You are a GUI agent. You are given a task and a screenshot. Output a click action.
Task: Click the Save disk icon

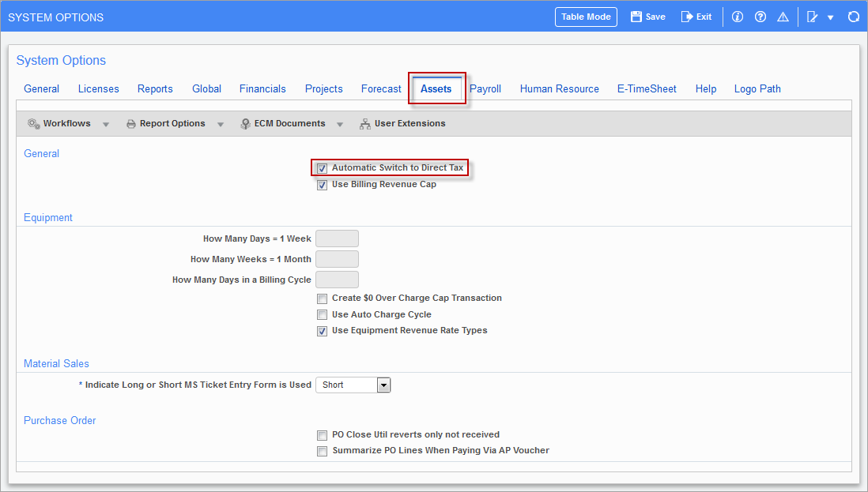click(x=636, y=17)
